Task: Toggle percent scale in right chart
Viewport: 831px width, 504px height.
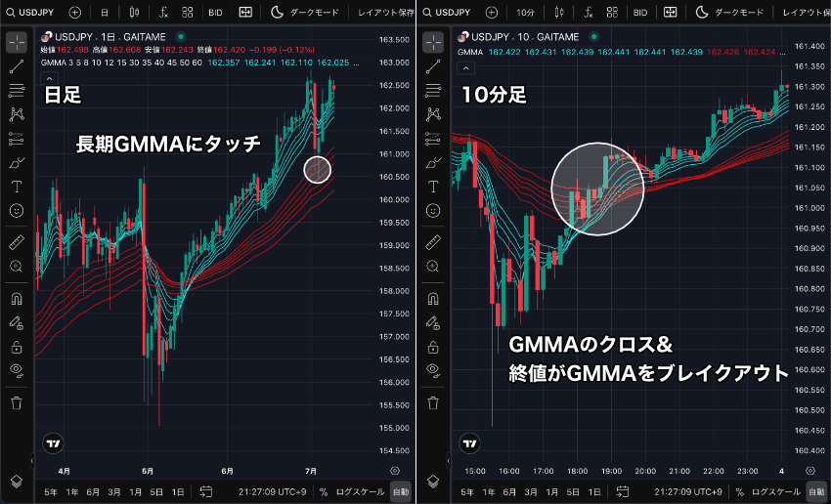Action: tap(739, 492)
